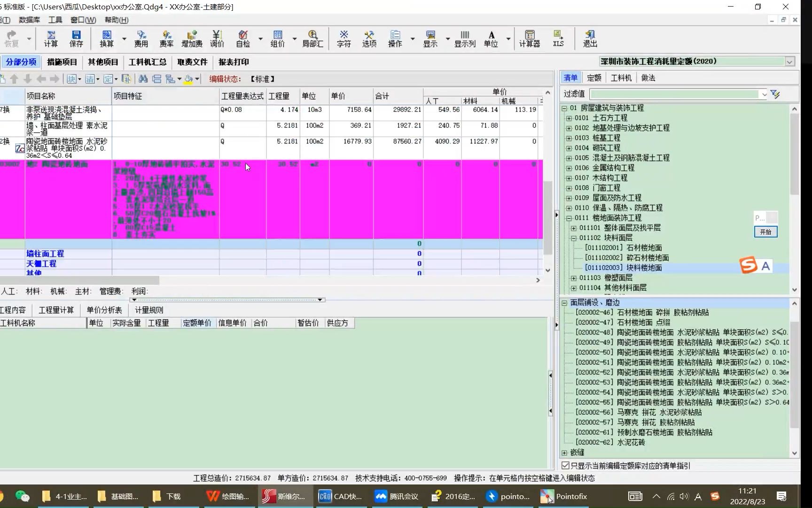This screenshot has width=812, height=508.
Task: Run the 自检 self-check tool
Action: click(x=242, y=39)
